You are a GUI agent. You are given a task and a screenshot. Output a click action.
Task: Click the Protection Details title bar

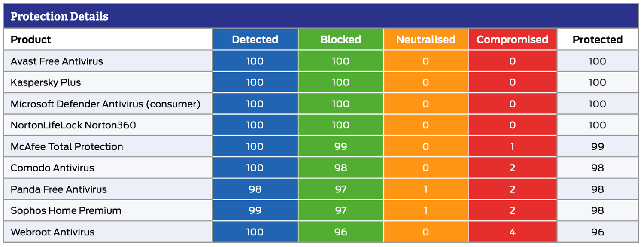click(x=59, y=16)
